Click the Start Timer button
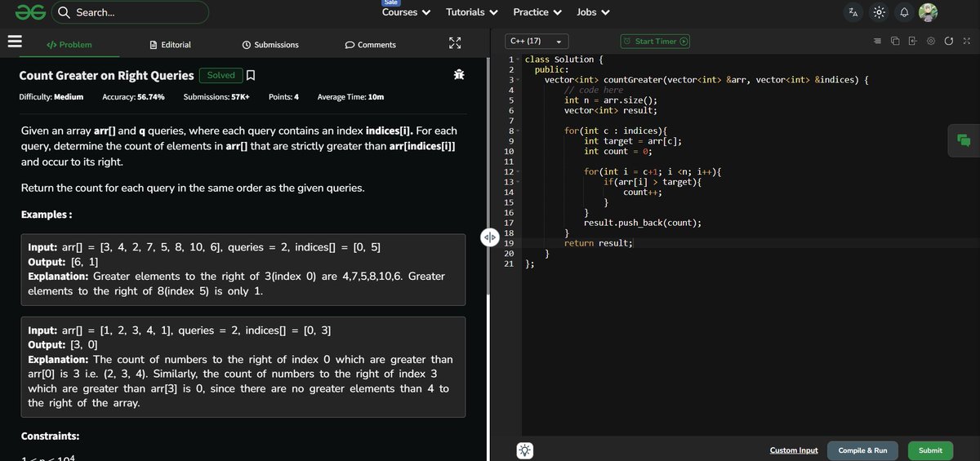Viewport: 980px width, 461px height. [655, 41]
